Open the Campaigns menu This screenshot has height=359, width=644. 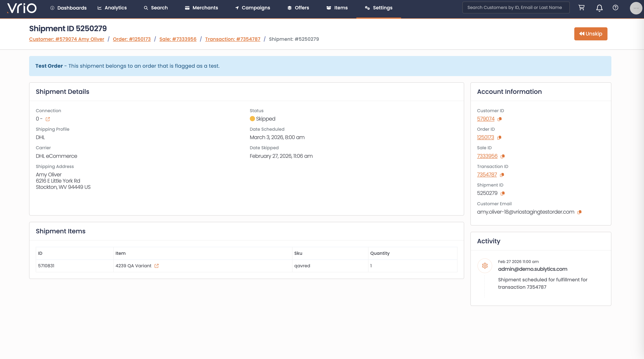pyautogui.click(x=252, y=8)
